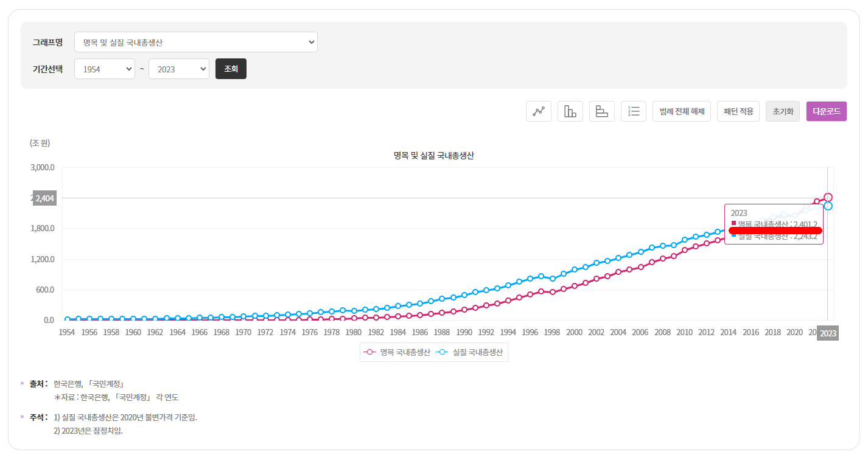Click the 1980 x-axis year label
This screenshot has height=455, width=868.
coord(354,333)
